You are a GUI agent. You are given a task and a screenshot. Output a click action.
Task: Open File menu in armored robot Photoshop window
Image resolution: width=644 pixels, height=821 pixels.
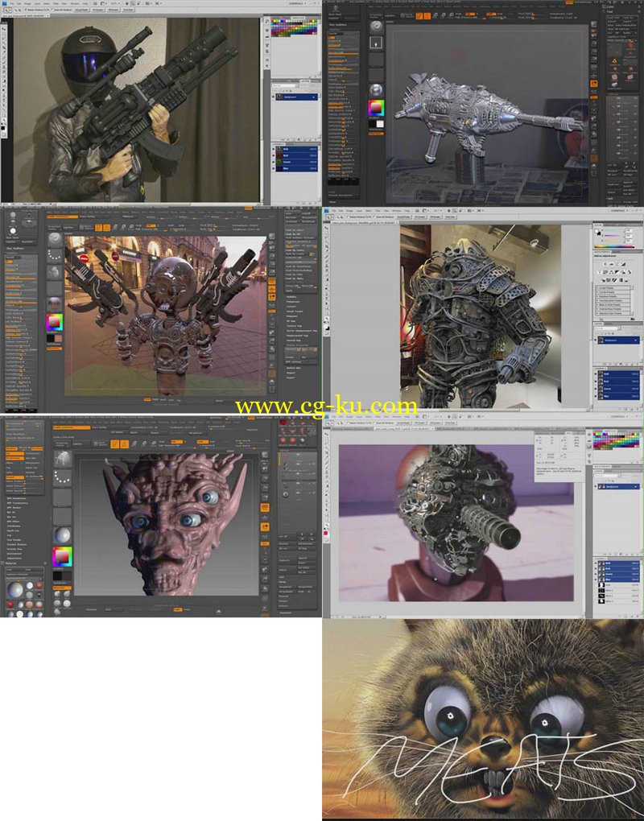333,211
